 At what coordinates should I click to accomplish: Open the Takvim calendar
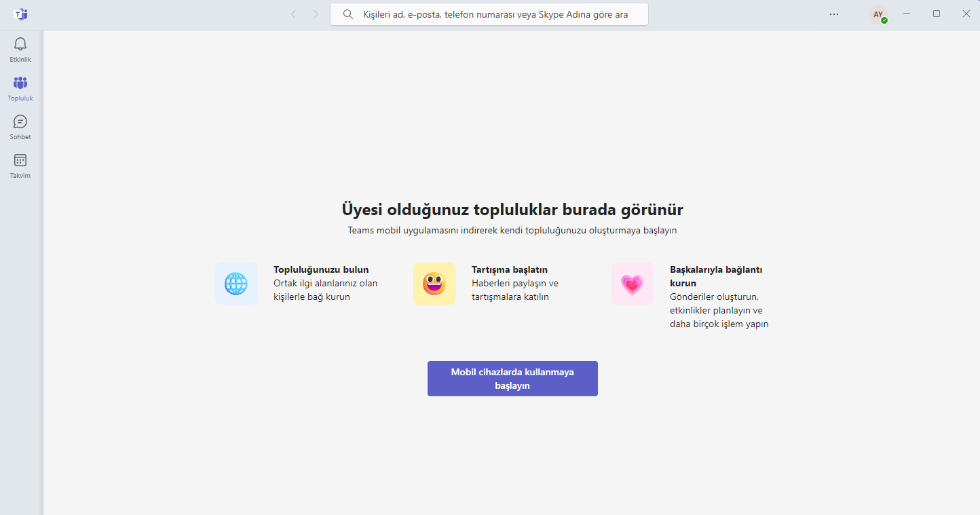20,165
